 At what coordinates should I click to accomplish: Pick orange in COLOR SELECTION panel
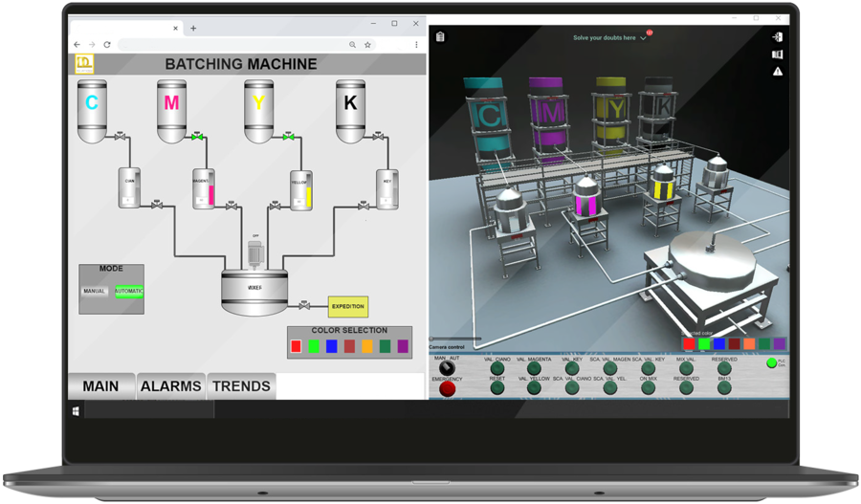367,346
